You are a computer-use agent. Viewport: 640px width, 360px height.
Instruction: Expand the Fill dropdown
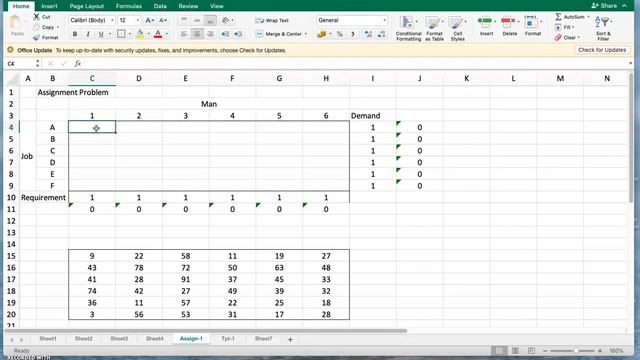(x=573, y=27)
